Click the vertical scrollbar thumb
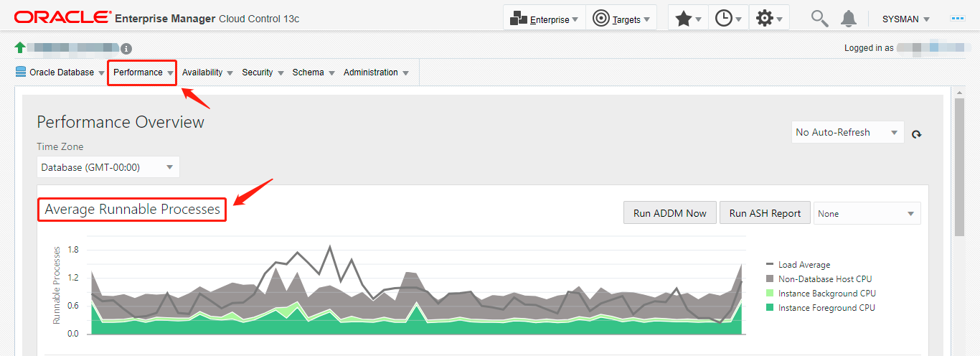The image size is (980, 356). tap(960, 167)
